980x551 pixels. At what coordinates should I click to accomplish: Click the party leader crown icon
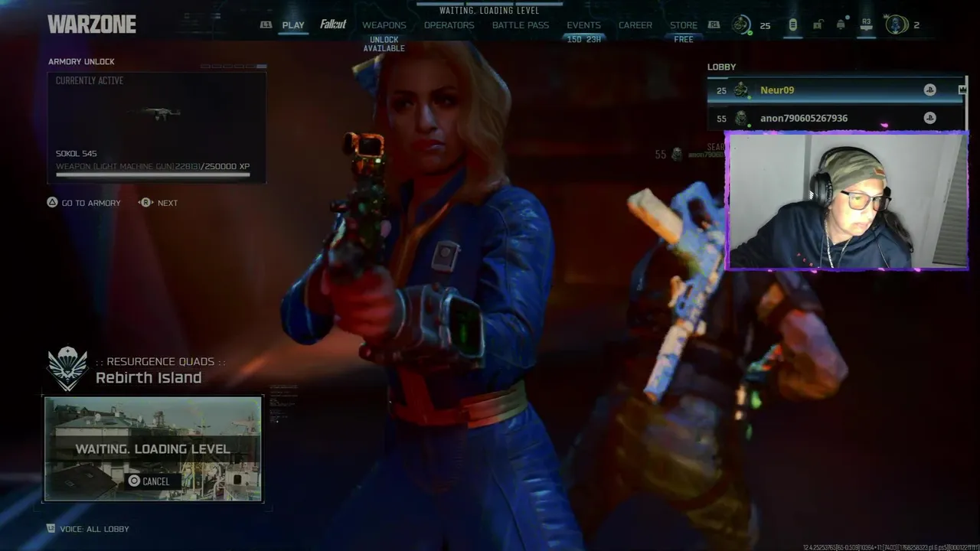coord(962,90)
